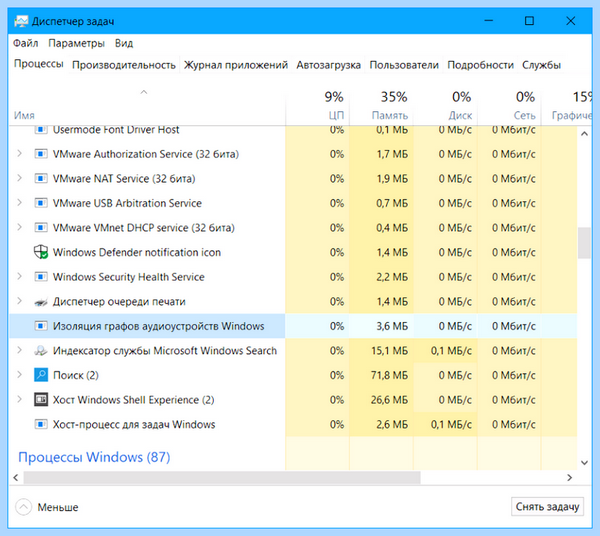Screen dimensions: 600x536
Task: Sort by the Имя column header
Action: [147, 104]
